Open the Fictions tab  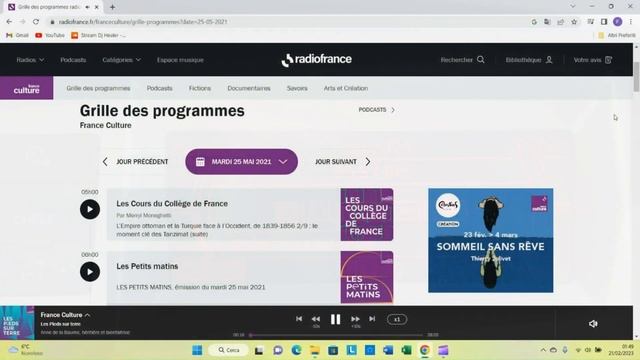pos(200,88)
